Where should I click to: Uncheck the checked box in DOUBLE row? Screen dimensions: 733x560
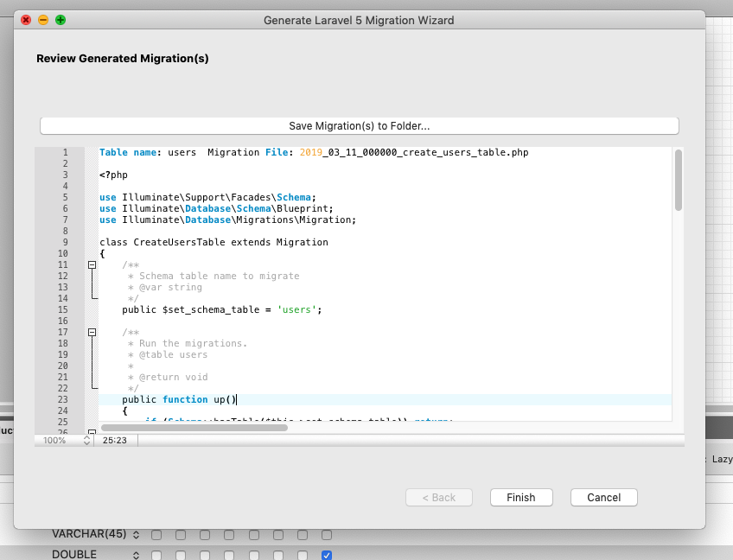pos(327,555)
